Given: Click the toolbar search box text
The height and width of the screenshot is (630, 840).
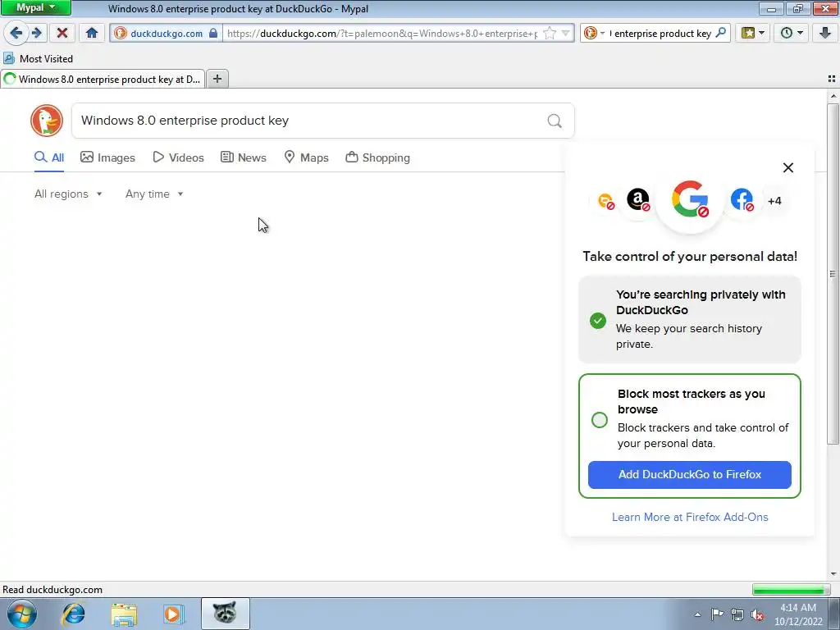Looking at the screenshot, I should point(660,33).
